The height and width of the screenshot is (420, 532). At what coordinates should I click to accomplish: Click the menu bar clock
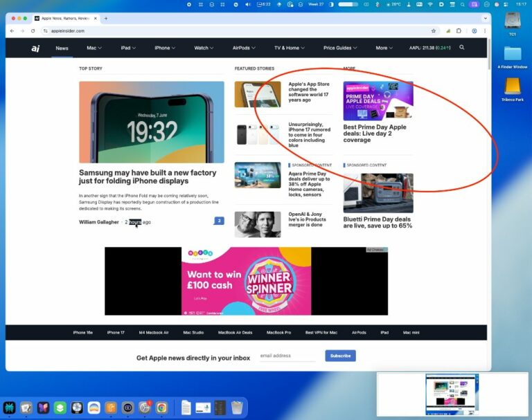(521, 4)
